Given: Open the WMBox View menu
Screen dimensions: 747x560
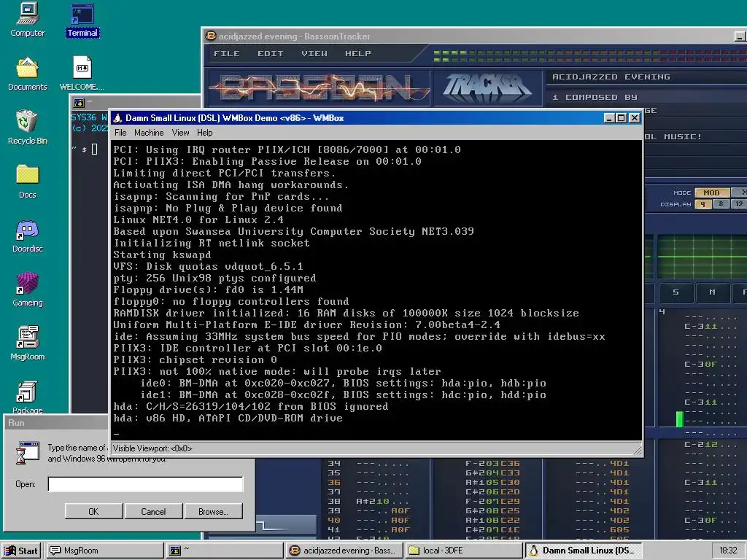Looking at the screenshot, I should point(181,133).
